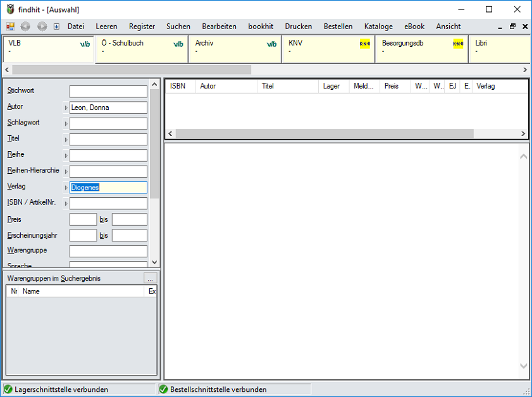The height and width of the screenshot is (397, 532).
Task: Click into the Stichwort search field
Action: (x=108, y=92)
